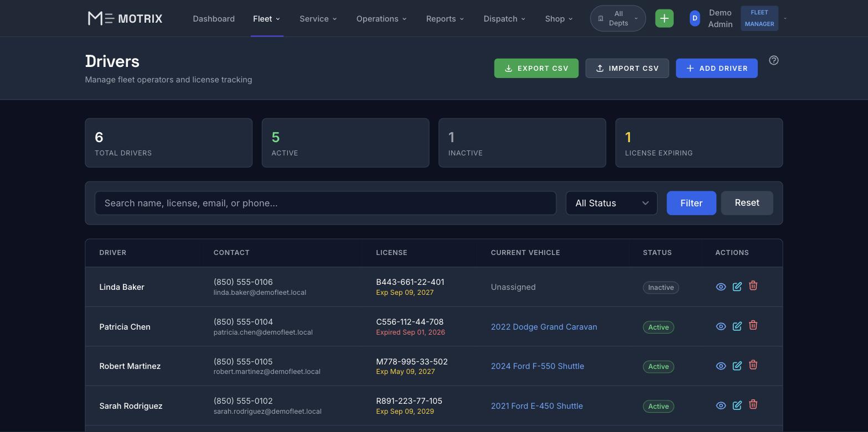Open the 2022 Dodge Grand Caravan link
The width and height of the screenshot is (868, 432).
point(544,327)
